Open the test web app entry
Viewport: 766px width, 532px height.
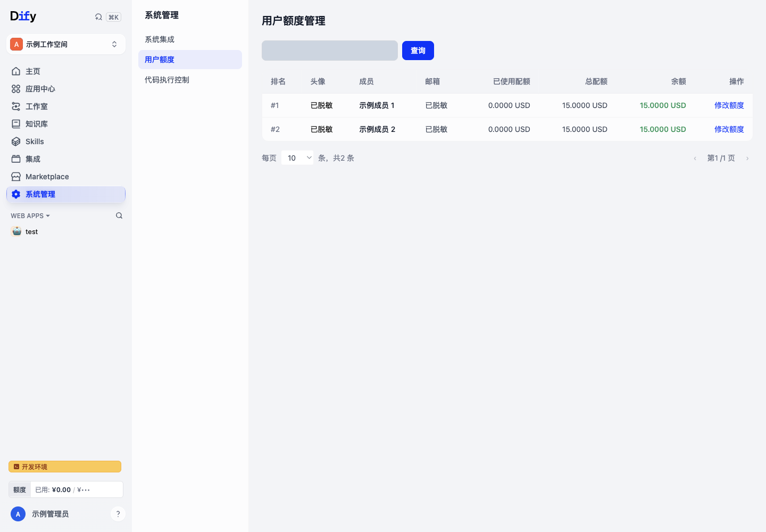coord(66,231)
